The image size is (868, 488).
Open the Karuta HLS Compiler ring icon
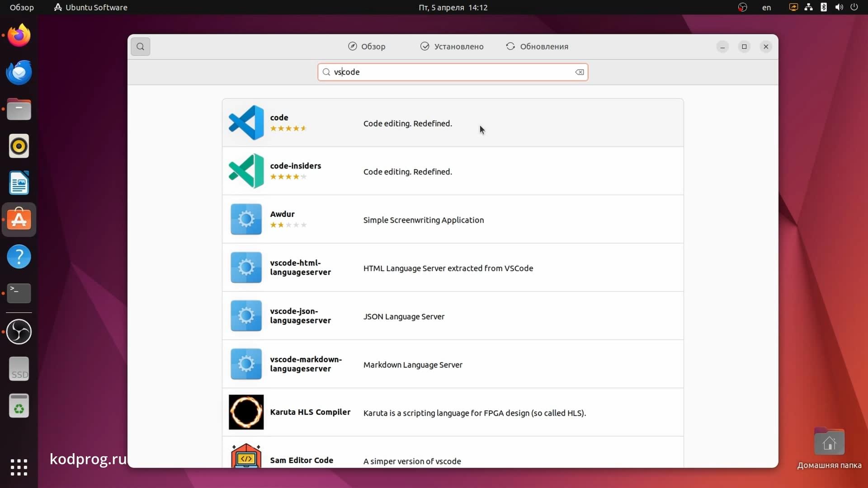(x=246, y=412)
